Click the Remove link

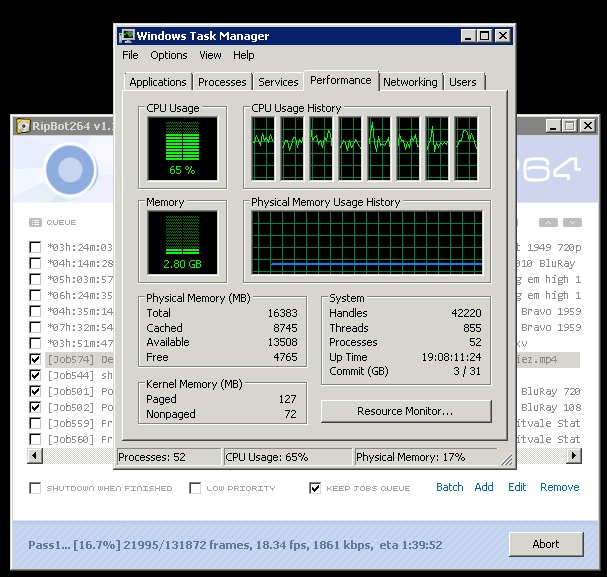(x=560, y=487)
